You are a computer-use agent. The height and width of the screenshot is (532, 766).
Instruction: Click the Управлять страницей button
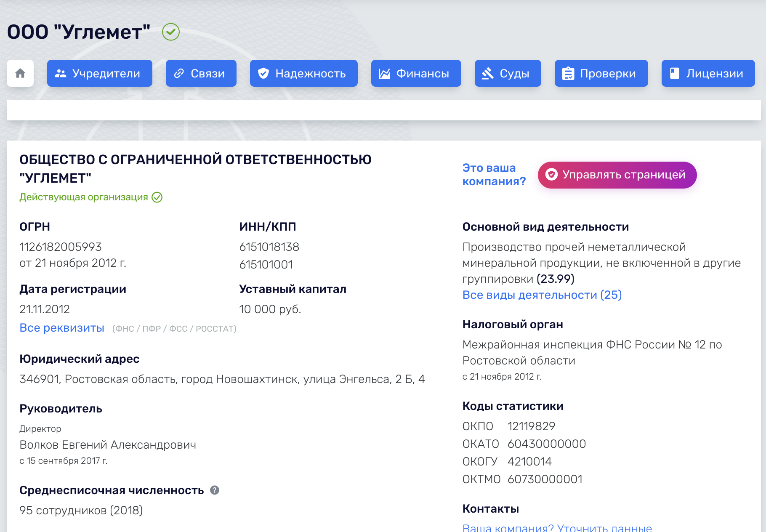pos(617,175)
